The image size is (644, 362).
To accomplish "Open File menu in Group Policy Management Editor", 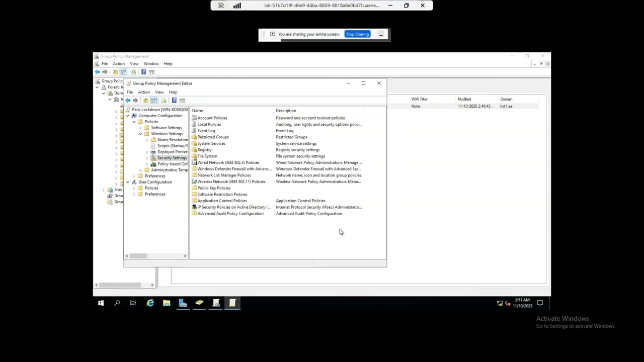I will tap(130, 93).
